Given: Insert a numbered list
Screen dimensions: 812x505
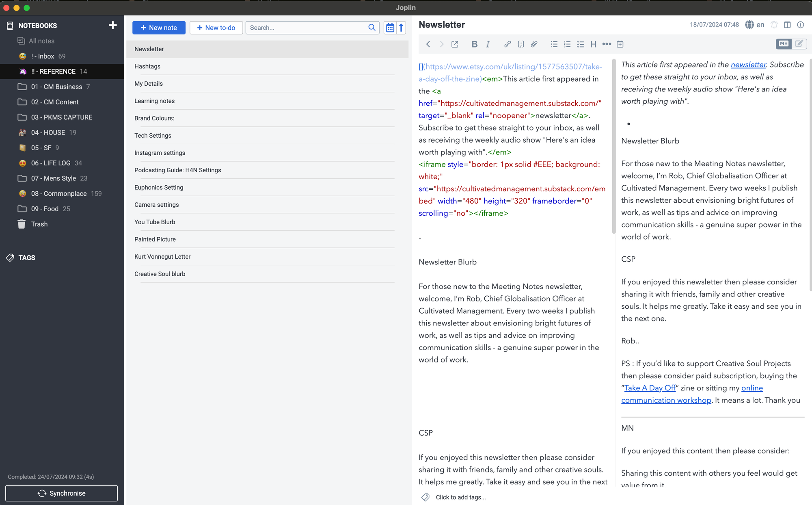Looking at the screenshot, I should coord(567,44).
